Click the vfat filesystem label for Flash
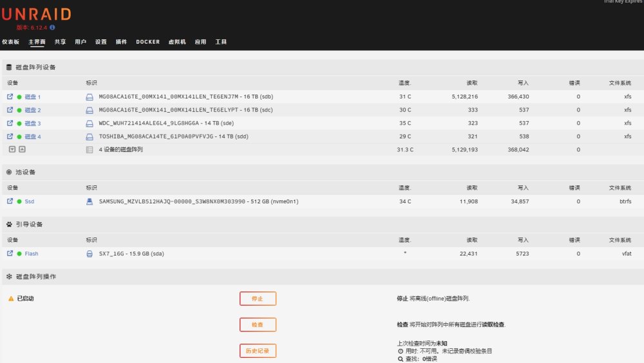The height and width of the screenshot is (363, 644). tap(627, 254)
